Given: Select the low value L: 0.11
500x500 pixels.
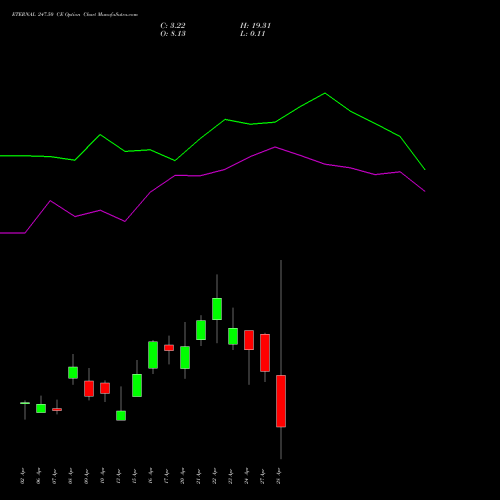Looking at the screenshot, I should coord(253,34).
